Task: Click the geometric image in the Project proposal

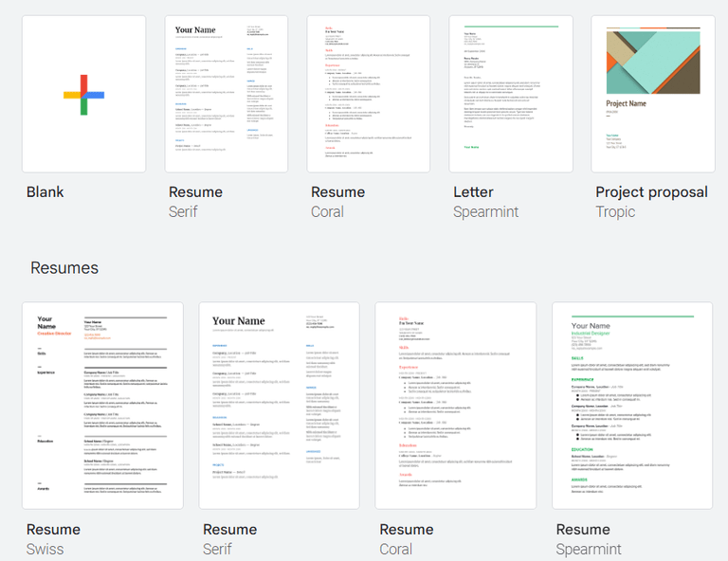Action: pos(653,61)
